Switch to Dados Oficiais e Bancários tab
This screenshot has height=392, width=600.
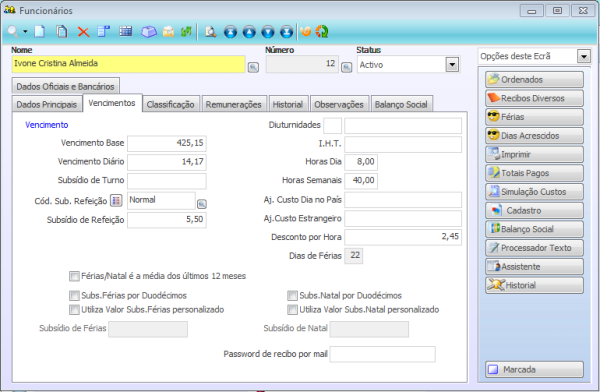tap(65, 86)
